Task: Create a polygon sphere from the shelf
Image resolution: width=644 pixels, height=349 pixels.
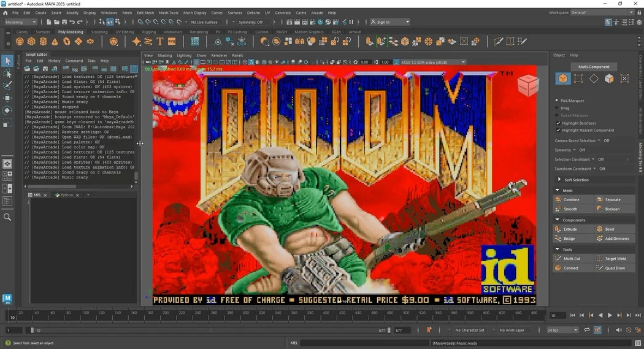Action: tap(20, 42)
